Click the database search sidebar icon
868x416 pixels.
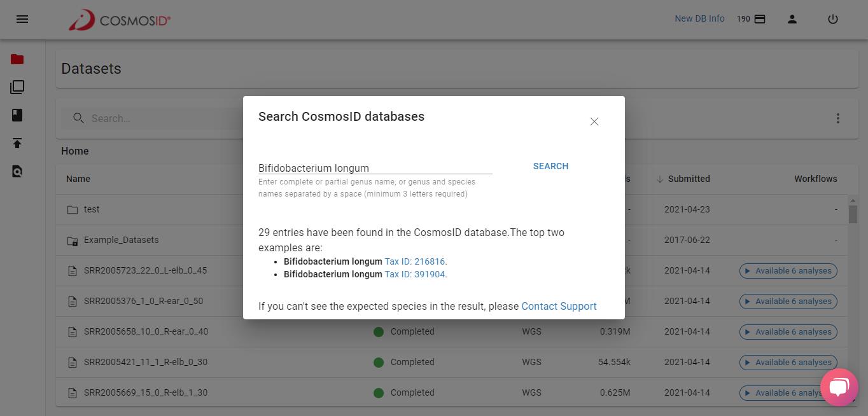pyautogui.click(x=17, y=171)
